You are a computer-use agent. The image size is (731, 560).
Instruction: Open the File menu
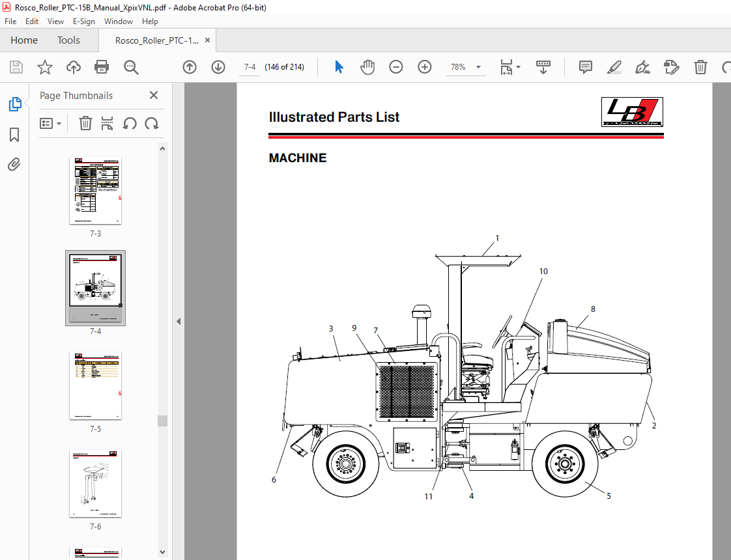(10, 21)
